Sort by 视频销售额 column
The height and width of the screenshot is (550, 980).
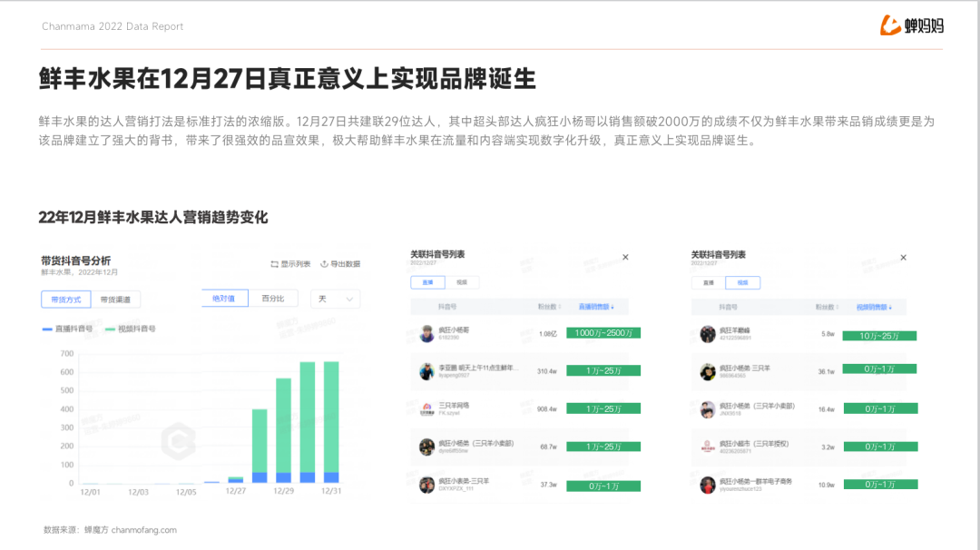pyautogui.click(x=874, y=307)
